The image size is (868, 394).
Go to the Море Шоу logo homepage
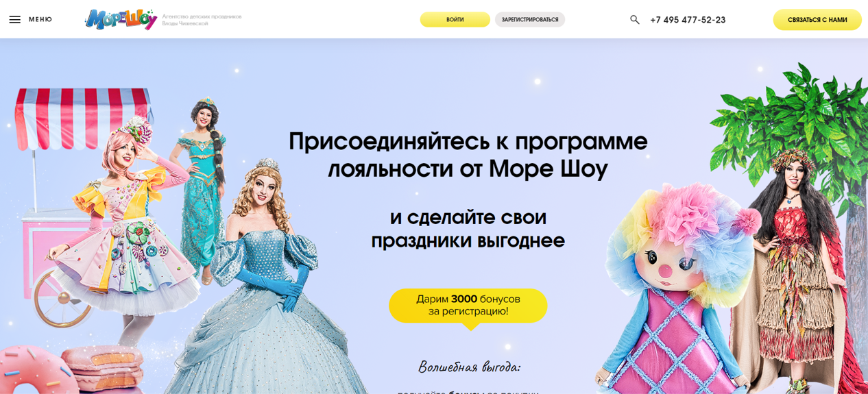point(121,19)
